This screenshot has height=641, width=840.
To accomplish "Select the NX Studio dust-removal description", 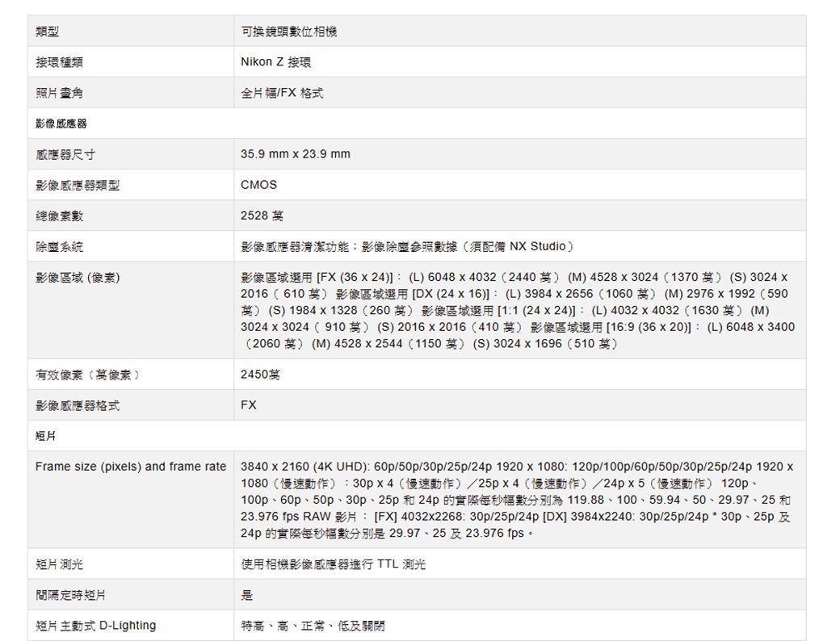I will (408, 246).
